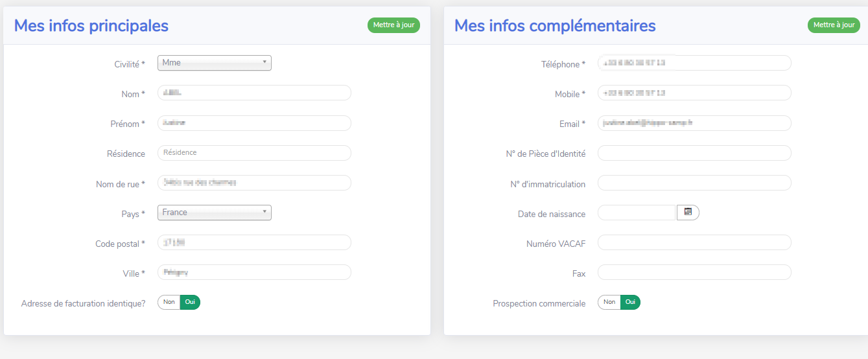Edit the Nom de rue field
868x359 pixels.
pos(254,183)
